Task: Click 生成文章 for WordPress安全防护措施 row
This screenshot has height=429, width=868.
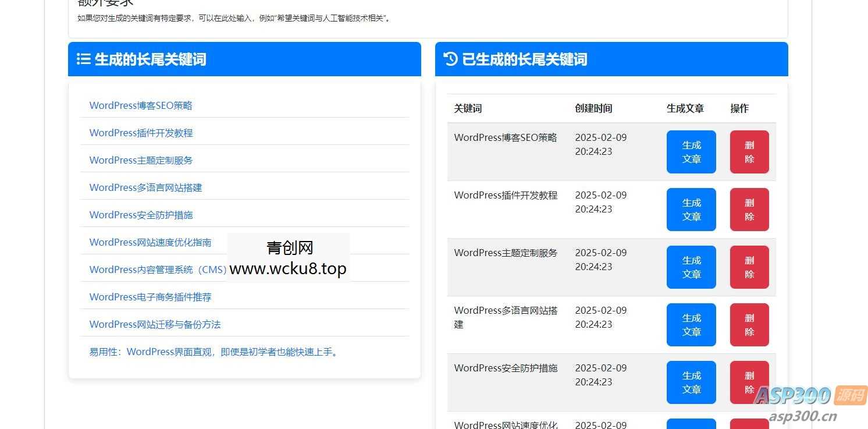Action: coord(691,382)
